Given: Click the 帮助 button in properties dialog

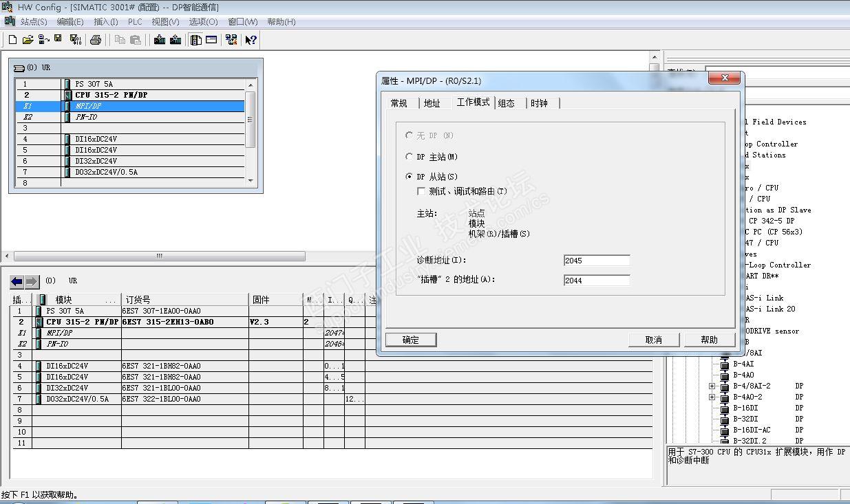Looking at the screenshot, I should pos(709,340).
